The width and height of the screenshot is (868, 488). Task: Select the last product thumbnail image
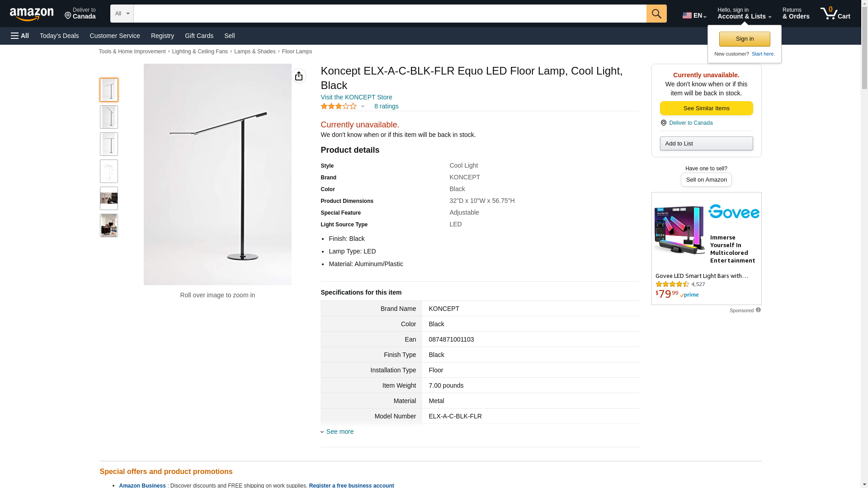point(109,225)
